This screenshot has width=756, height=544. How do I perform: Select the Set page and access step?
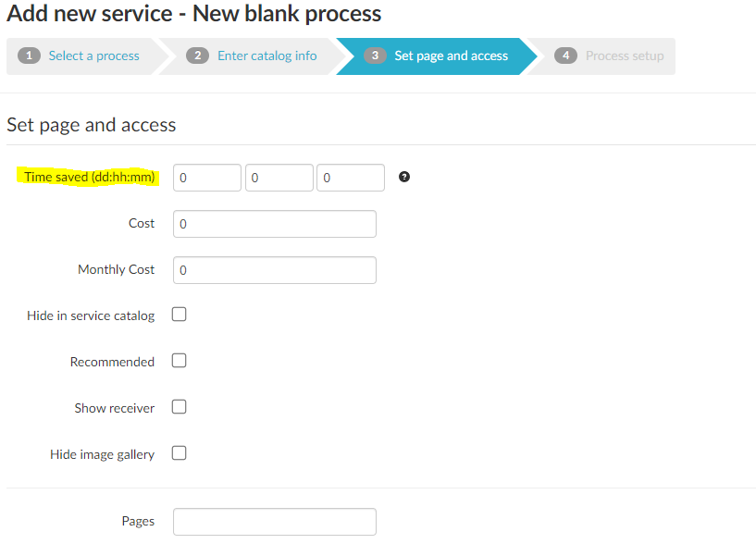(x=451, y=56)
